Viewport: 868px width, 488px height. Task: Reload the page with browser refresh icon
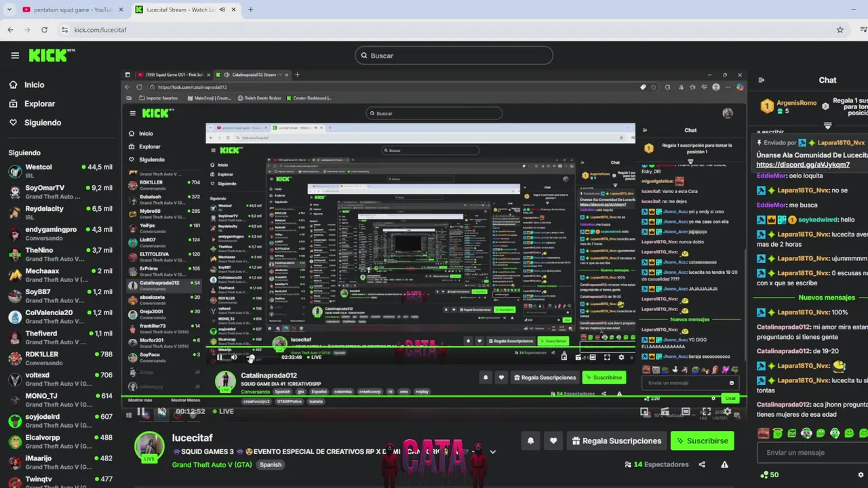(x=44, y=30)
